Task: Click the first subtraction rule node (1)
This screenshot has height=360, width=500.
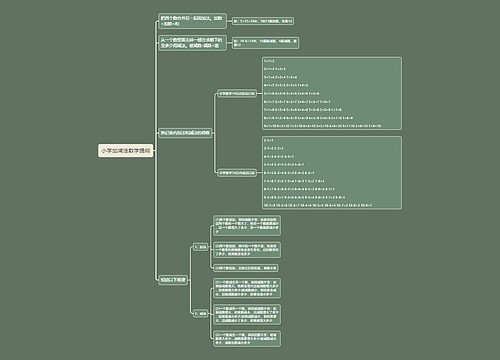Action: tap(247, 288)
